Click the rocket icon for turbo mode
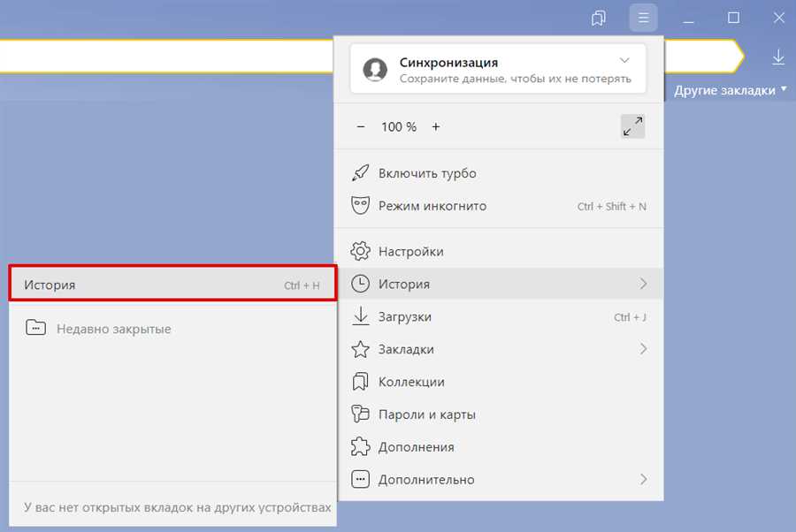Screen dimensions: 796x532 click(x=361, y=173)
